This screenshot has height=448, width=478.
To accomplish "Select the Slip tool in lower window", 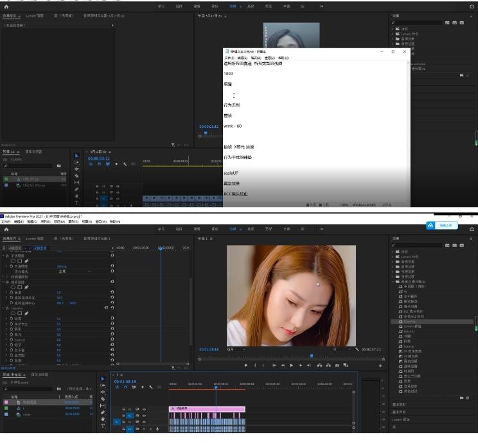I will tap(103, 406).
